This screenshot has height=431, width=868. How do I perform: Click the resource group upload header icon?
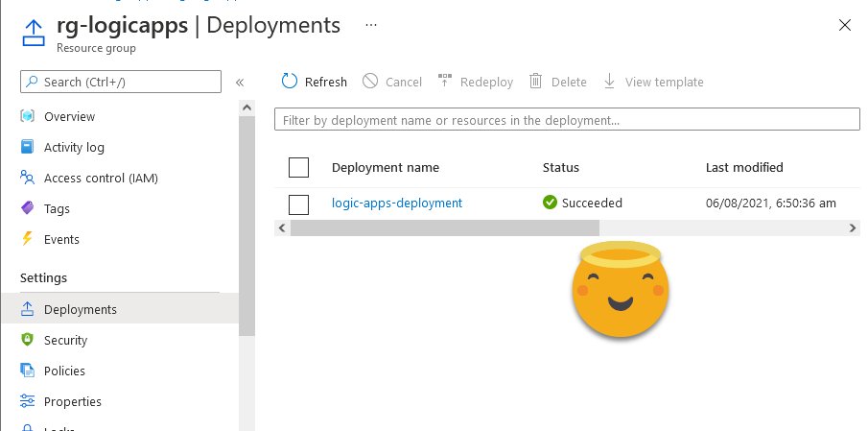click(34, 34)
